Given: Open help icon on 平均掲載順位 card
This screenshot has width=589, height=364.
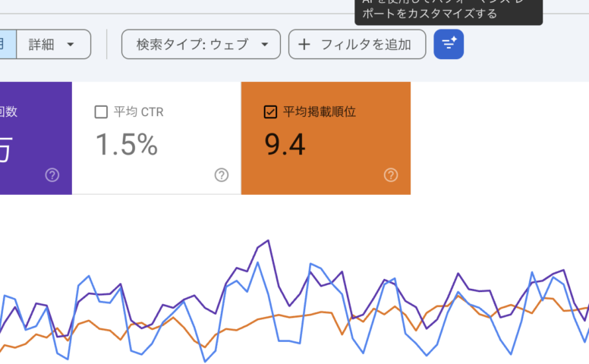Looking at the screenshot, I should (x=391, y=175).
